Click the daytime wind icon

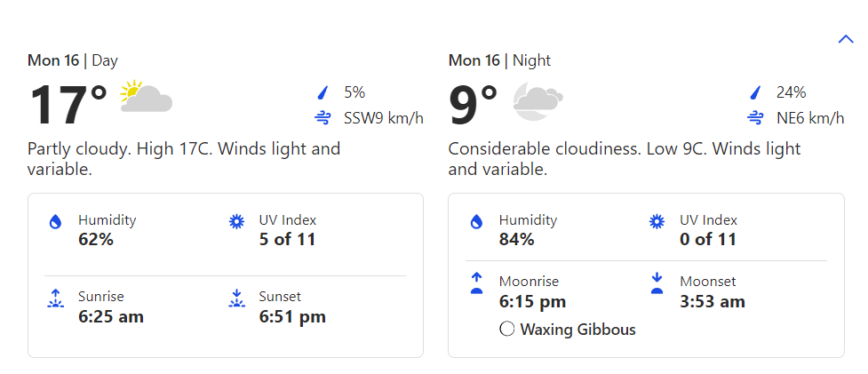323,118
